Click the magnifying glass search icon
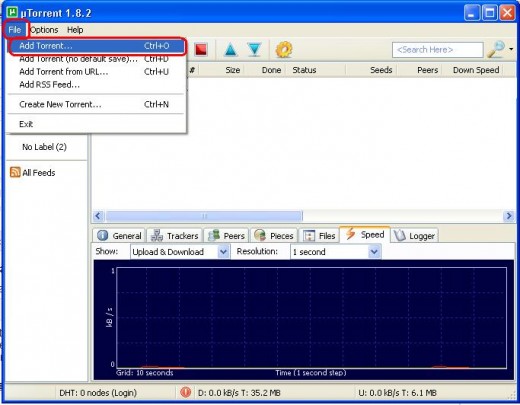Viewport: 520px width, 405px height. click(496, 49)
